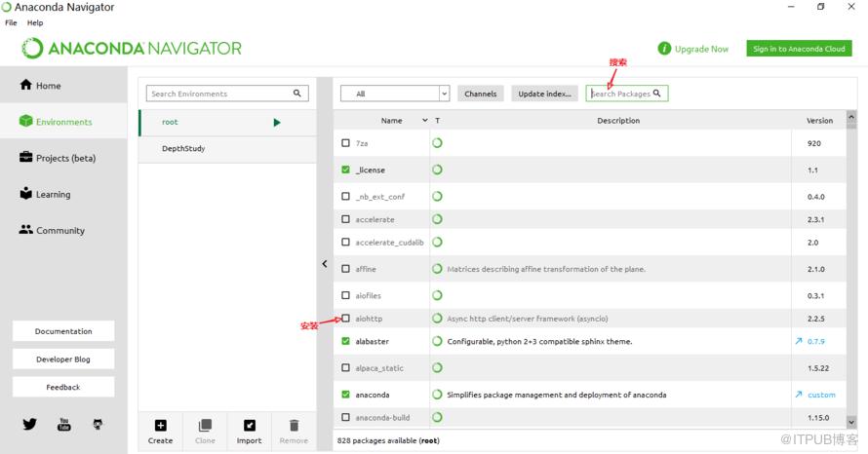The width and height of the screenshot is (868, 454).
Task: Click the type circle icon for aiohttp
Action: [437, 318]
